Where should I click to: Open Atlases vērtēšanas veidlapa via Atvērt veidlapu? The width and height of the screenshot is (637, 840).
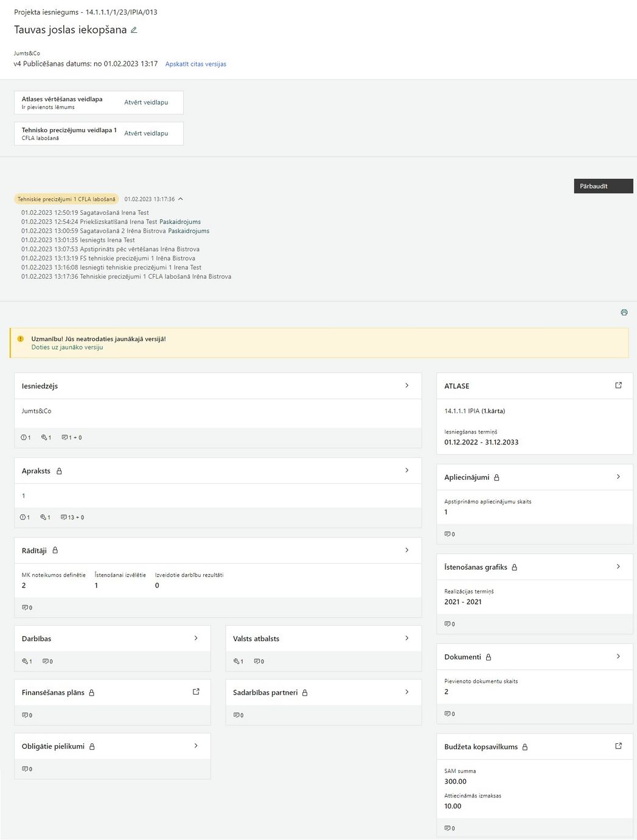tap(146, 102)
